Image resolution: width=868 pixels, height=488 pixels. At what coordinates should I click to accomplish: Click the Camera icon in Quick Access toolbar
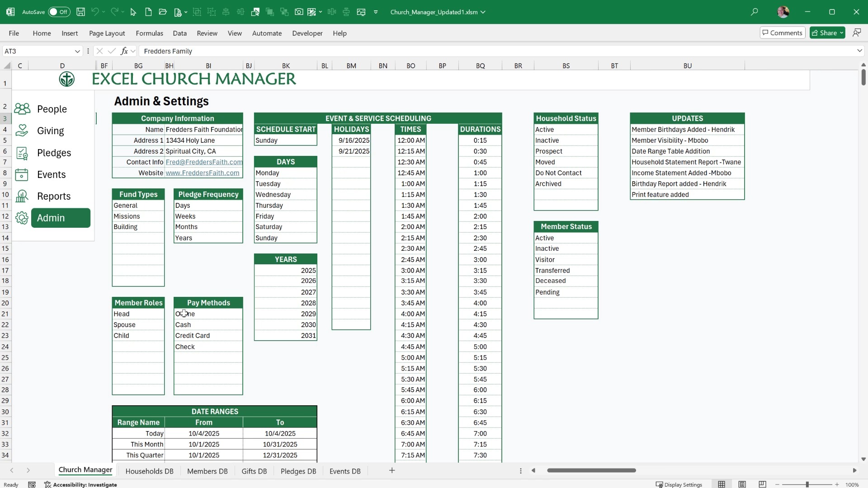[x=299, y=12]
